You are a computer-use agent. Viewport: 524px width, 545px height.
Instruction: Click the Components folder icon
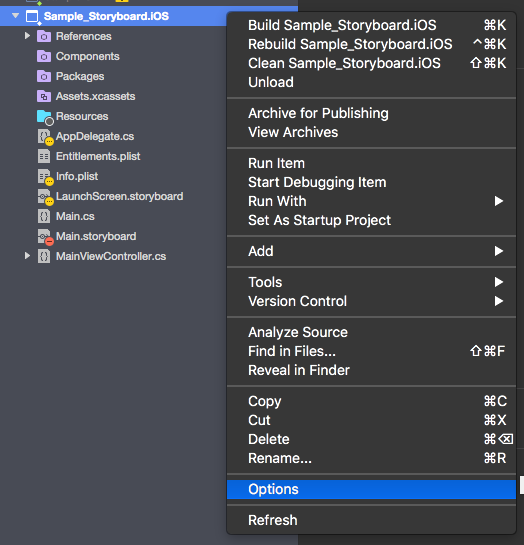(x=44, y=56)
